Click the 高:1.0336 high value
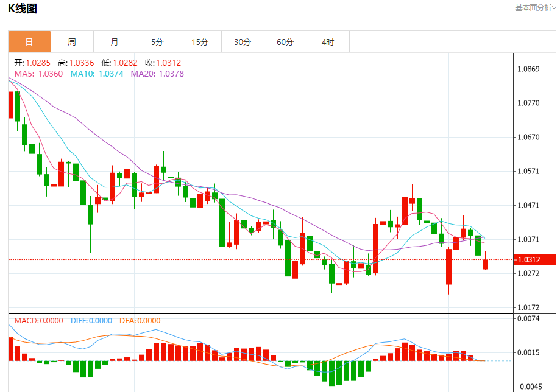The image size is (560, 392). [76, 63]
